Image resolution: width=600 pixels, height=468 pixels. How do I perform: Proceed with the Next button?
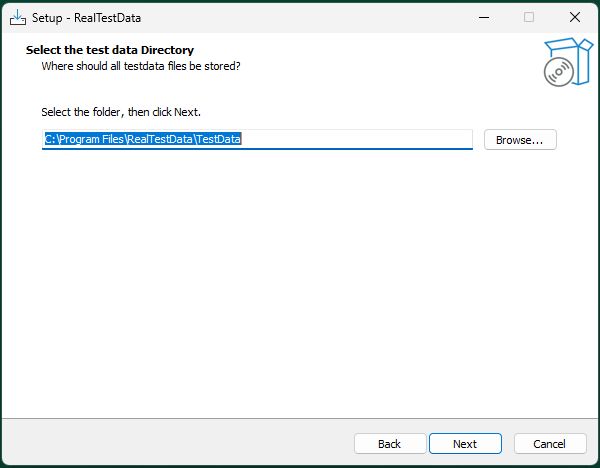pyautogui.click(x=465, y=444)
